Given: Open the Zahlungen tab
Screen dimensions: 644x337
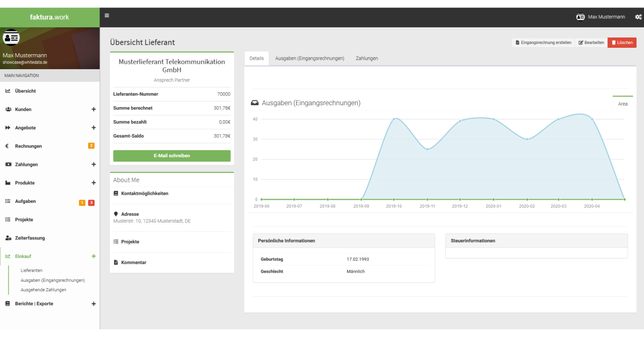Looking at the screenshot, I should click(367, 58).
